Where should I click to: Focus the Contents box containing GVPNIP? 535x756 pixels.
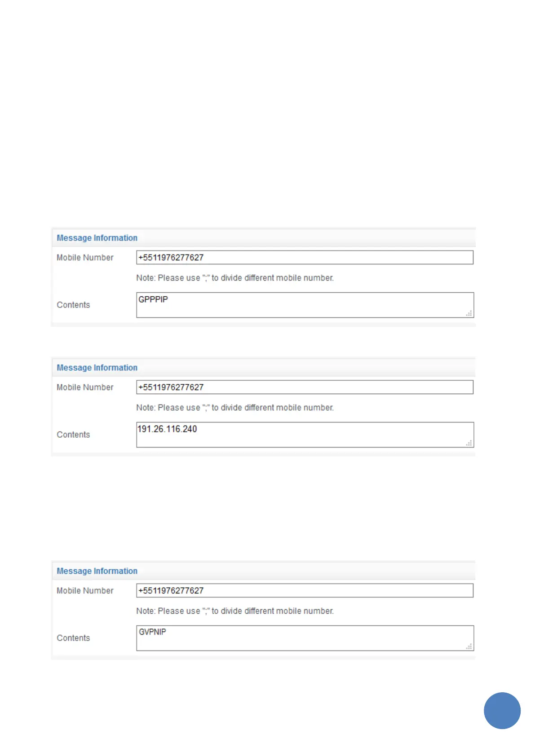coord(305,638)
